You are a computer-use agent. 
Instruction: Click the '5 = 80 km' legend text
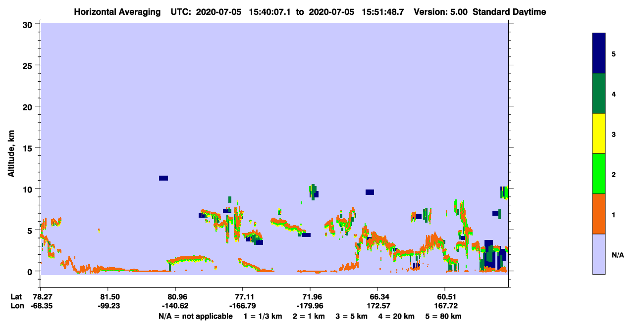[443, 316]
